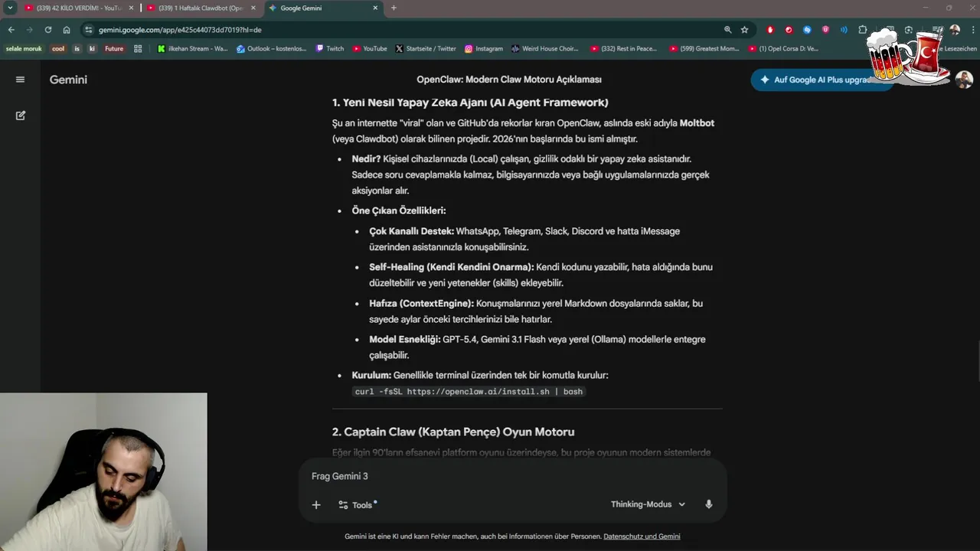
Task: Select heading '2. Captain Claw (Kaptan Pençe) Oyun Motoru'
Action: tap(453, 432)
